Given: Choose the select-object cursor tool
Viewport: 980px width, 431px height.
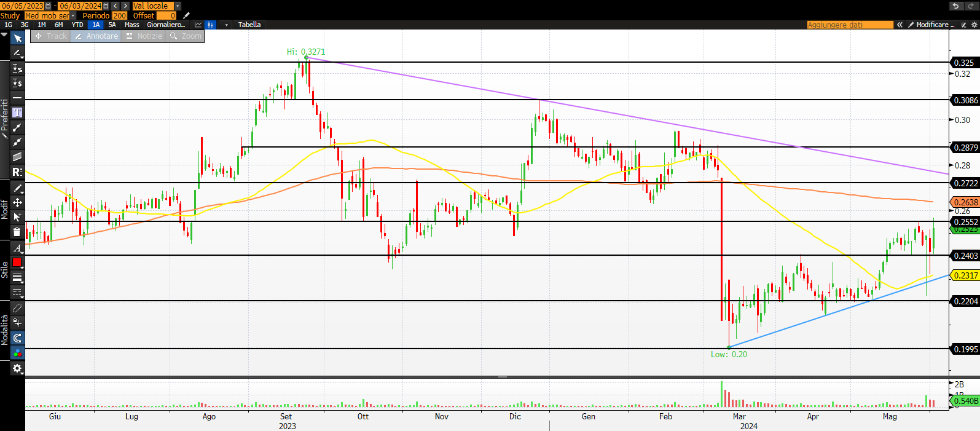Looking at the screenshot, I should click(x=17, y=217).
